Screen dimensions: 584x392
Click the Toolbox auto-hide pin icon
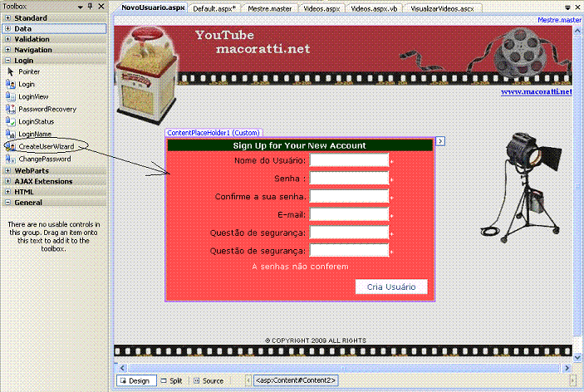point(90,6)
